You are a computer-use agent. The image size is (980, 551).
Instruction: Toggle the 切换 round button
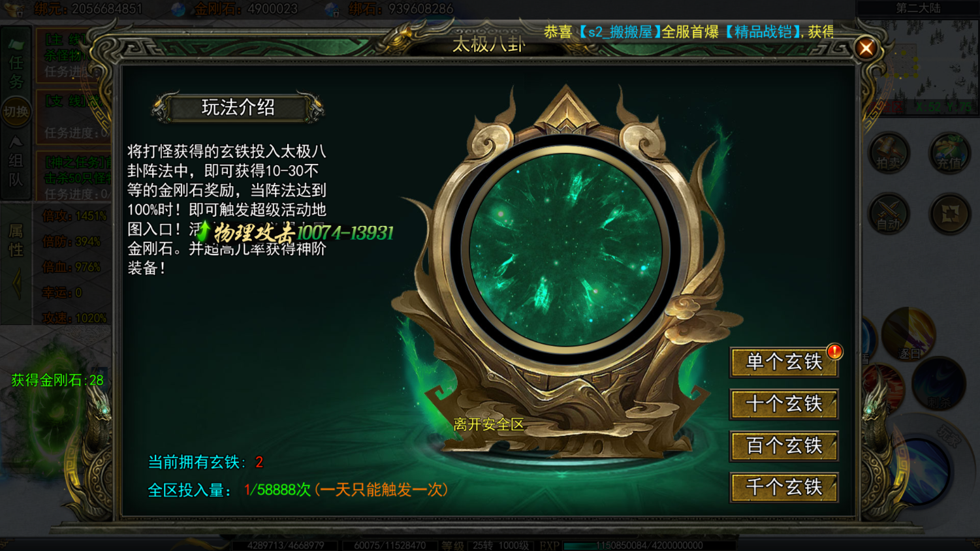(x=16, y=112)
